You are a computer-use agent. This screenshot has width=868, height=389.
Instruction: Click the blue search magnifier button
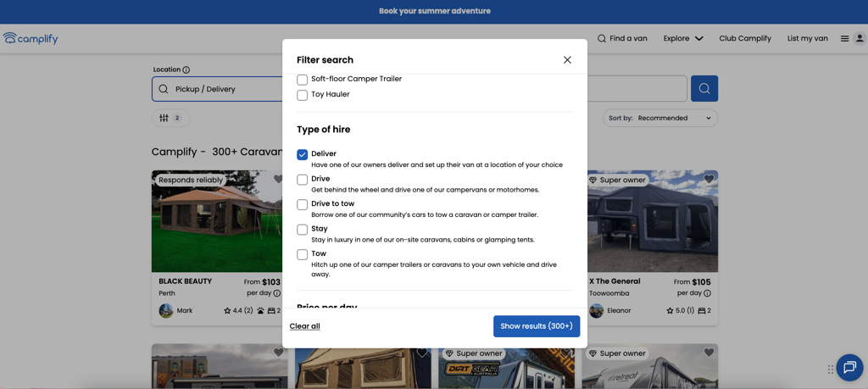704,89
